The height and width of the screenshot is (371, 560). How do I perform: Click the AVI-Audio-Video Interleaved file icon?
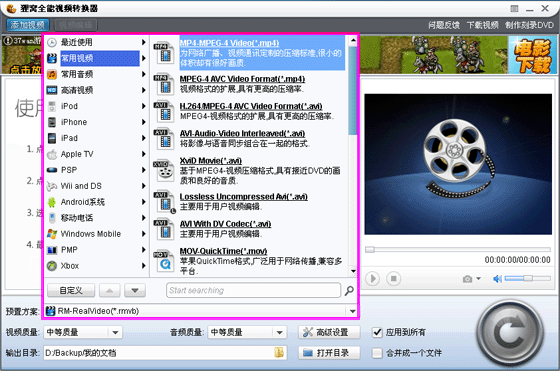164,139
